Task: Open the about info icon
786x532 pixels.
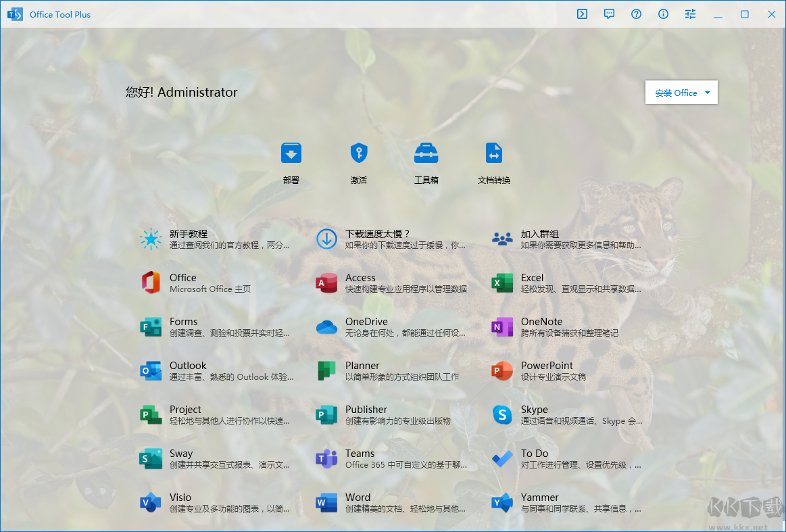Action: (663, 14)
